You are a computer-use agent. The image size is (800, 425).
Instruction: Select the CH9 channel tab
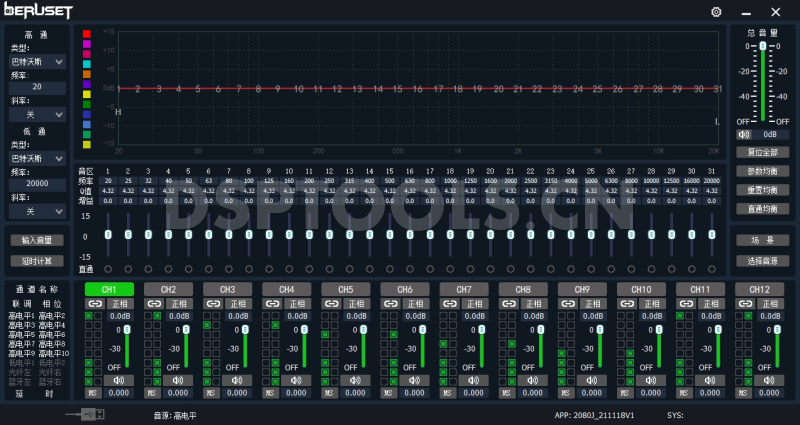pos(581,289)
